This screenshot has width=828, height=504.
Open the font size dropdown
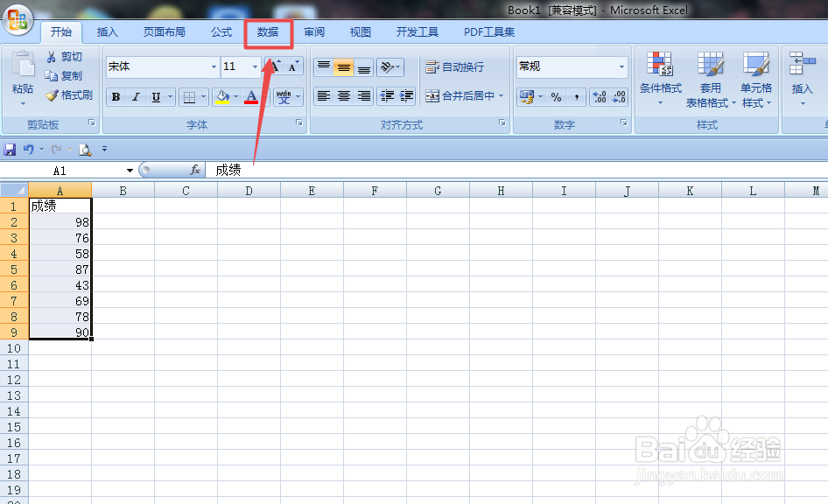pyautogui.click(x=255, y=66)
